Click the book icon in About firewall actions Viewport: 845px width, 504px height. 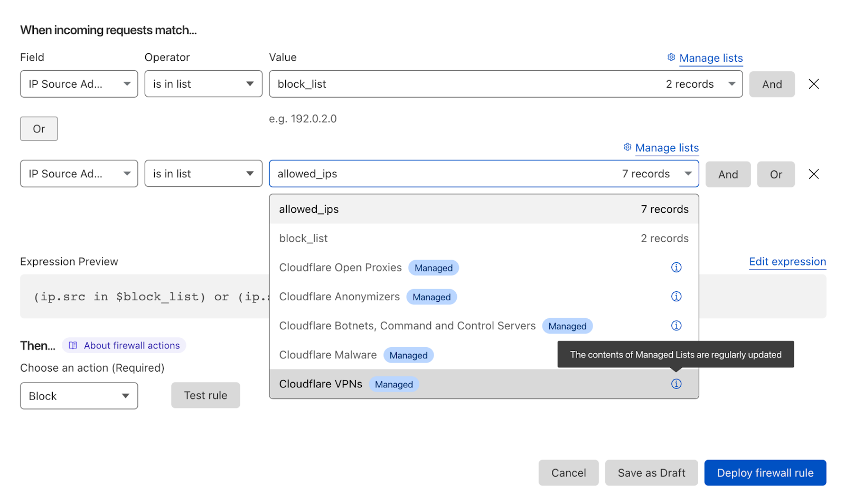[73, 346]
